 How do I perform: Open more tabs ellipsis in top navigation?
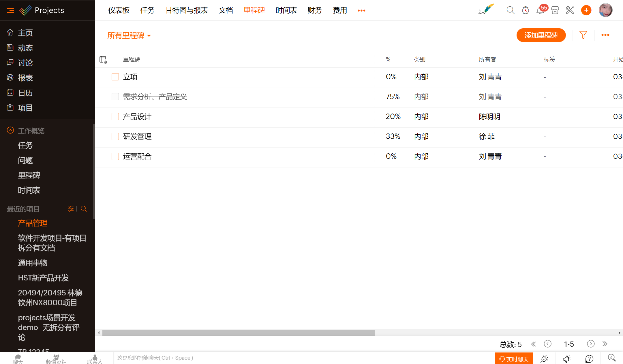(361, 11)
